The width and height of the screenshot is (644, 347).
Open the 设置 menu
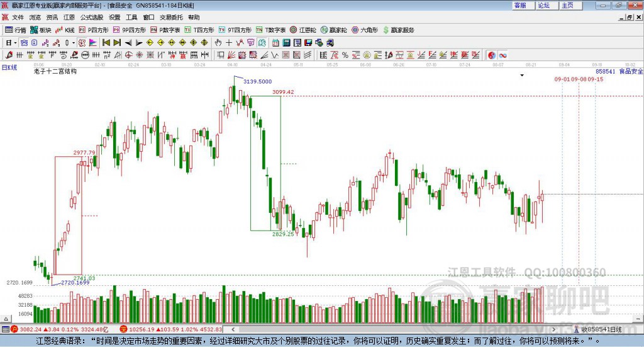pos(114,17)
